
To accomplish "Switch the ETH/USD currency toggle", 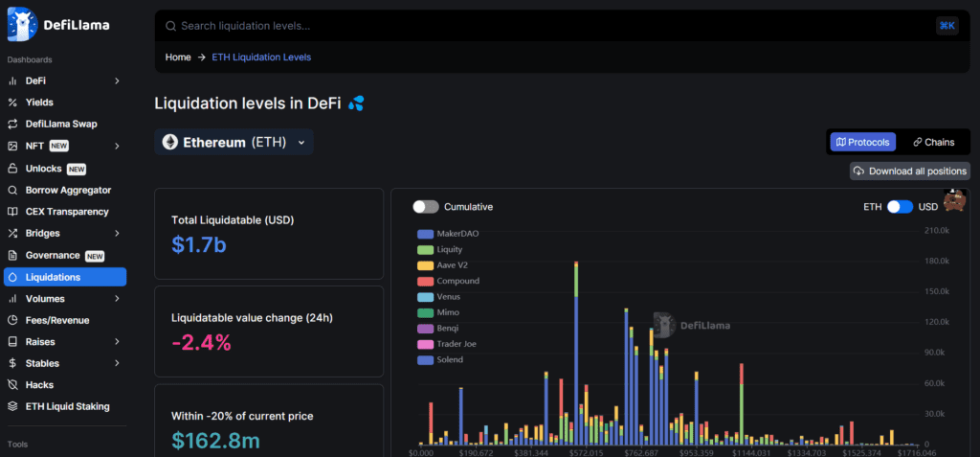I will click(900, 207).
